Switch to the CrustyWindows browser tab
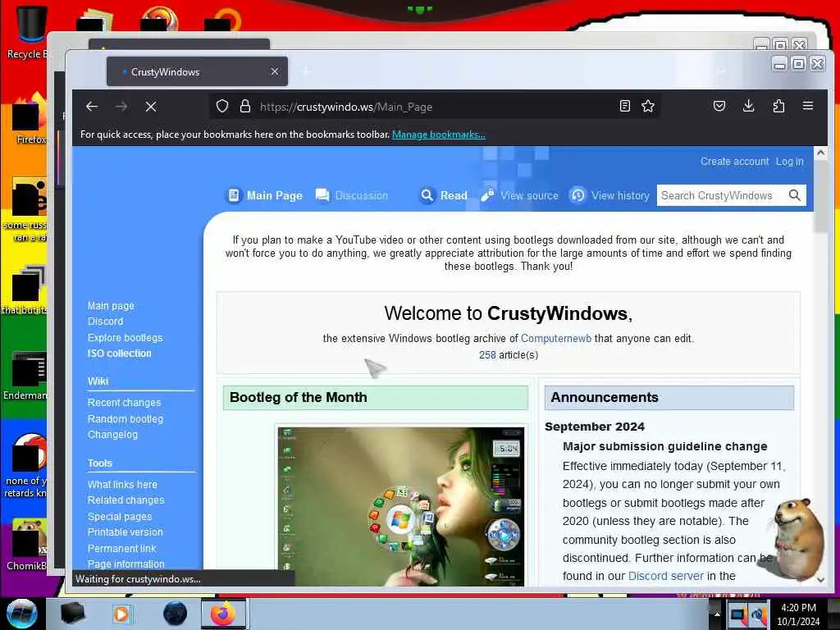Viewport: 840px width, 630px height. click(x=197, y=71)
